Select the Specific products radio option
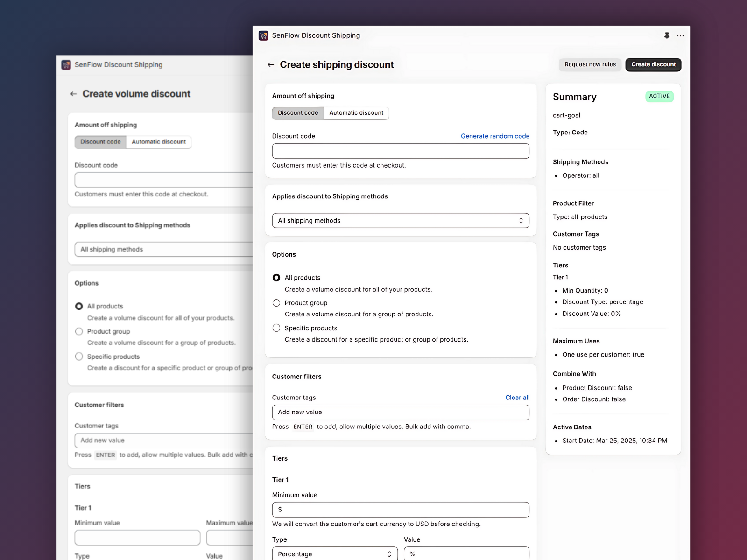Image resolution: width=747 pixels, height=560 pixels. point(276,328)
